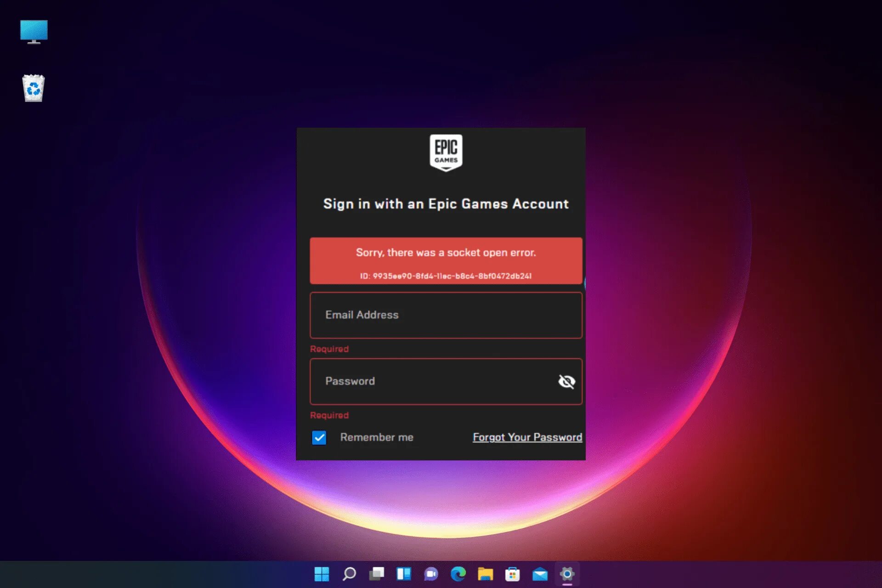Focus the Email Address field
Screen dimensions: 882x588
[446, 315]
